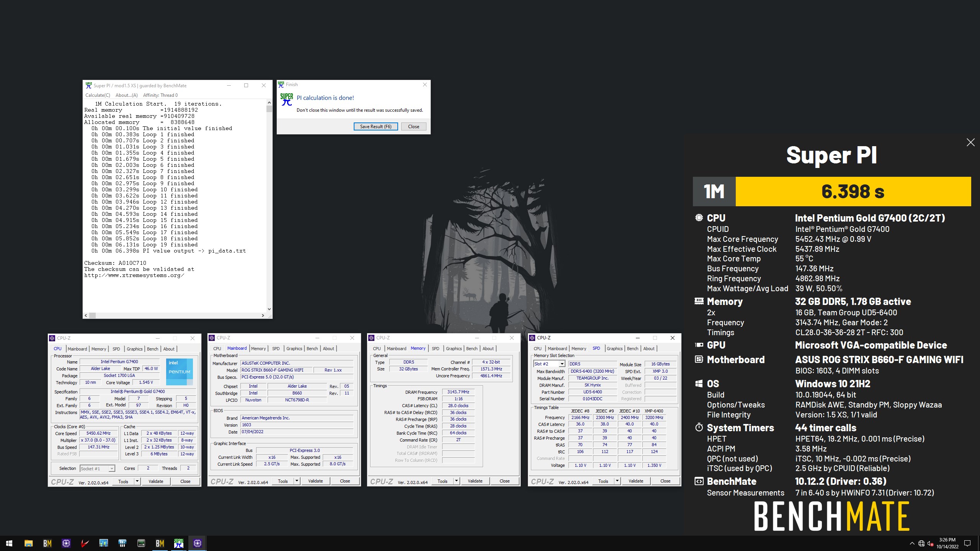Click the taskbar clock showing 3:26 PM
This screenshot has width=980, height=551.
947,543
